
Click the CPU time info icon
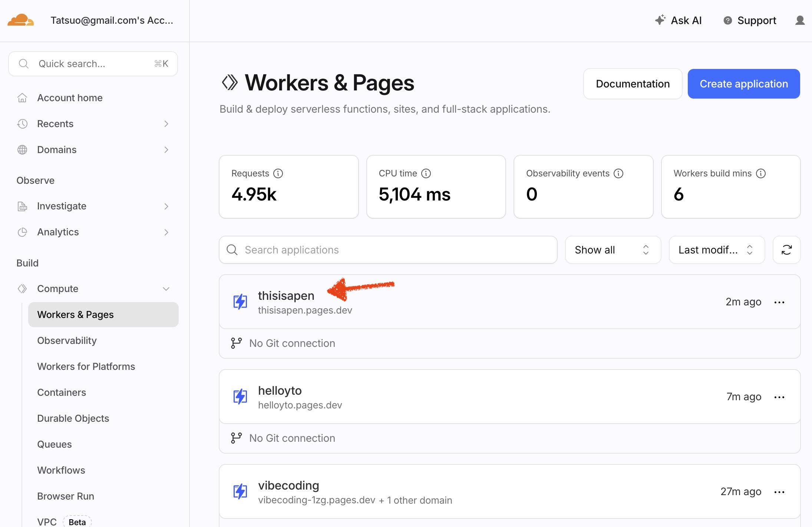tap(426, 173)
